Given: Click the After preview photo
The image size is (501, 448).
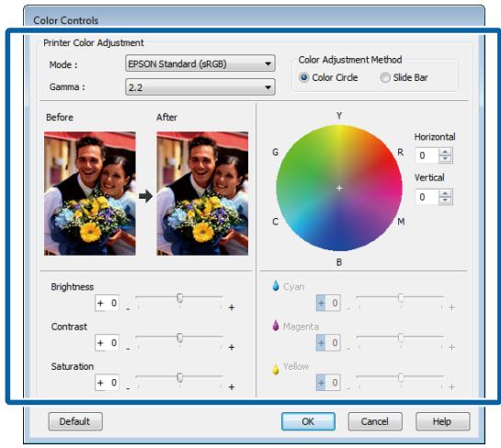Looking at the screenshot, I should [202, 193].
